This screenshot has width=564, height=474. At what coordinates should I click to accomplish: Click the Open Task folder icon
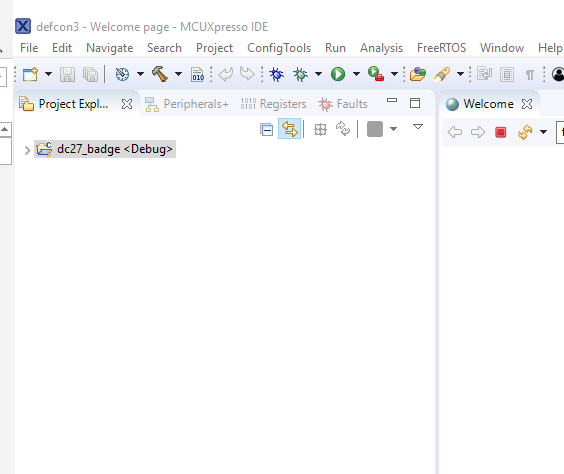click(x=418, y=74)
